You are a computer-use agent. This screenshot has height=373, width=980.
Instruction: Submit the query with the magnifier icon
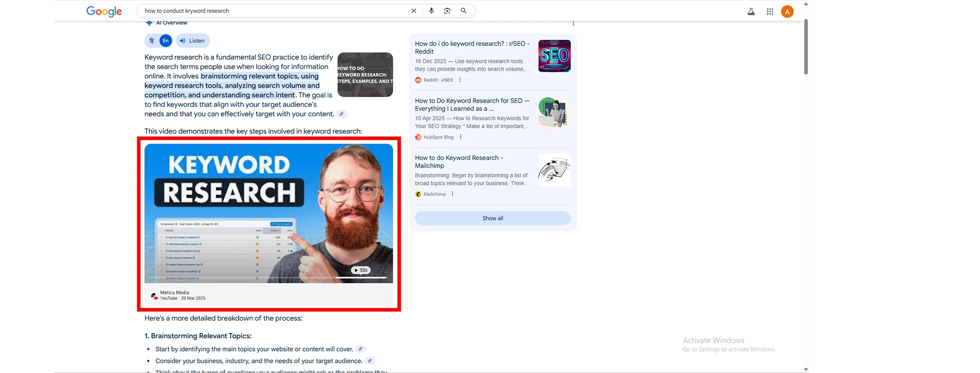click(463, 11)
